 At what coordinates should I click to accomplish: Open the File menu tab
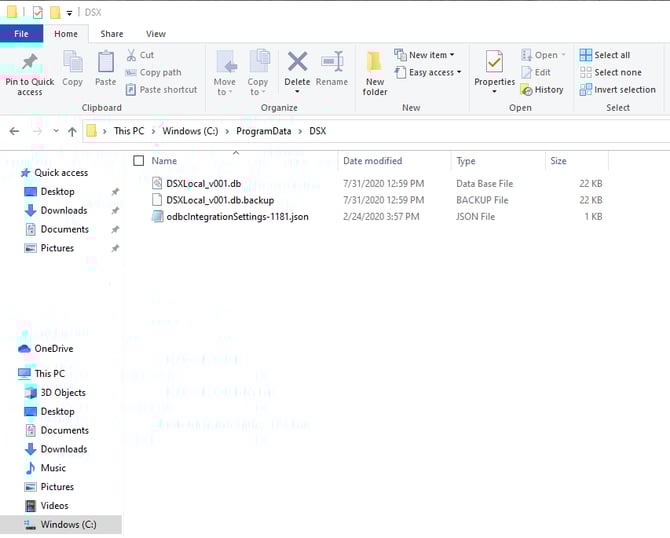(21, 34)
